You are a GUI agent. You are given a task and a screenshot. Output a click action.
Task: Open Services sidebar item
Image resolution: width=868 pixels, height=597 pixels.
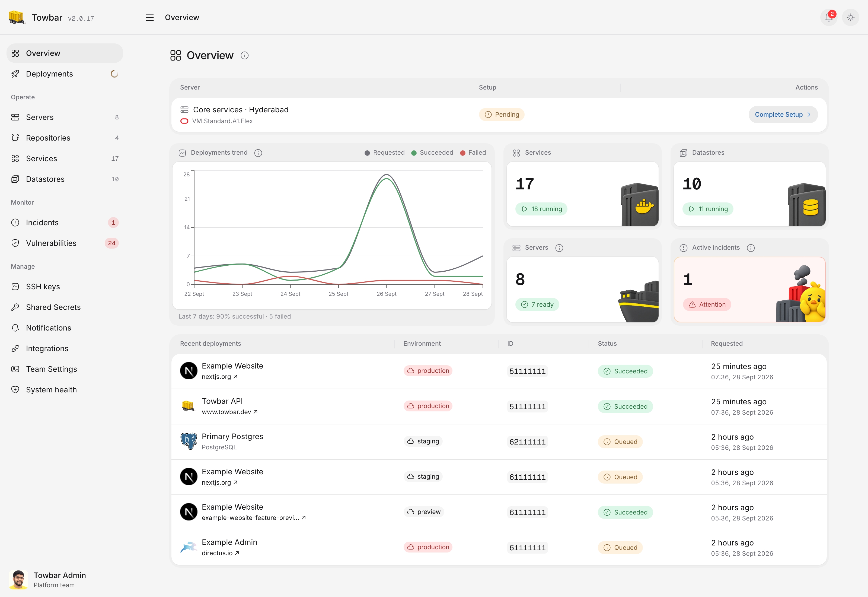tap(65, 158)
